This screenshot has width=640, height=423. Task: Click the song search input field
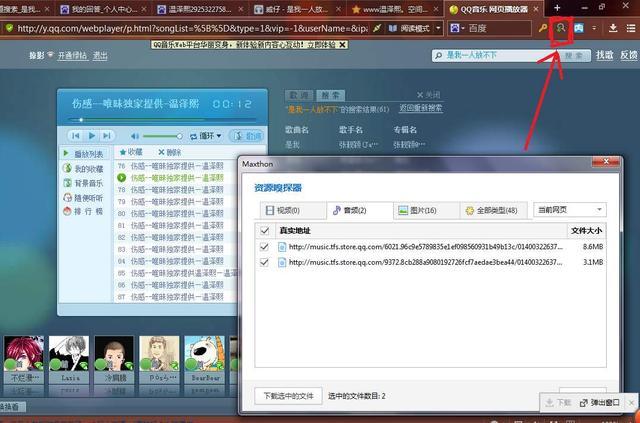(x=496, y=55)
